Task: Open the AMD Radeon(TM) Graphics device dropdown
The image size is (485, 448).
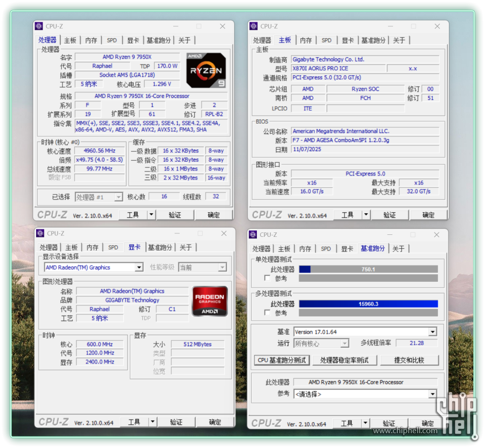Action: (x=139, y=268)
